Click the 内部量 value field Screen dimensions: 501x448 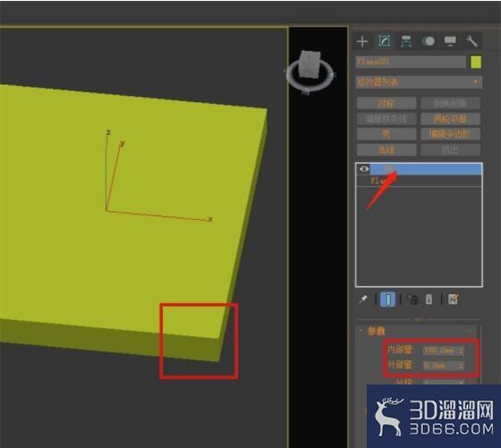coord(440,351)
